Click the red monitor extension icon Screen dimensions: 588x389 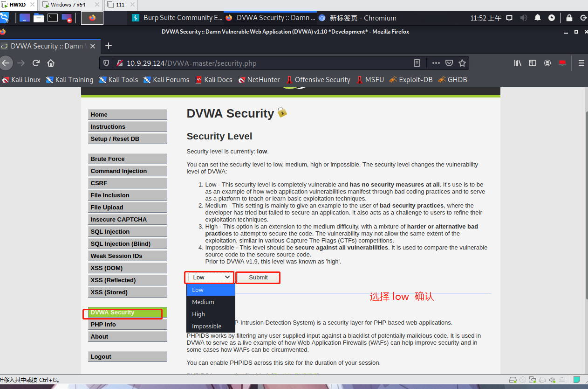click(562, 63)
